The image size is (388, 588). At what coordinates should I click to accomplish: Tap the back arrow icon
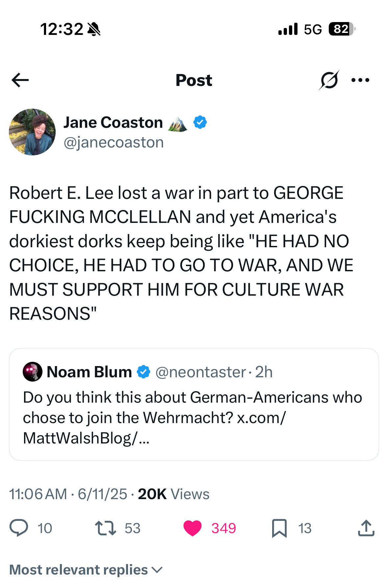click(x=20, y=80)
